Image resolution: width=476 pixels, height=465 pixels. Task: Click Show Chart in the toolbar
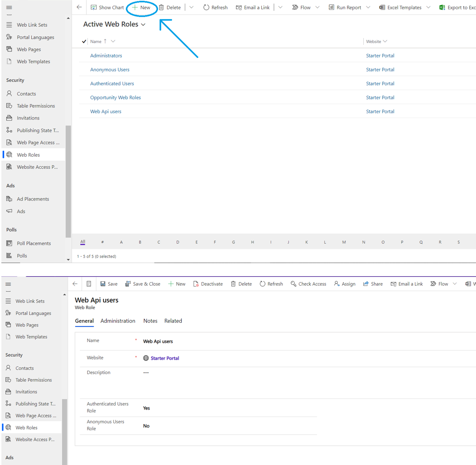(107, 7)
